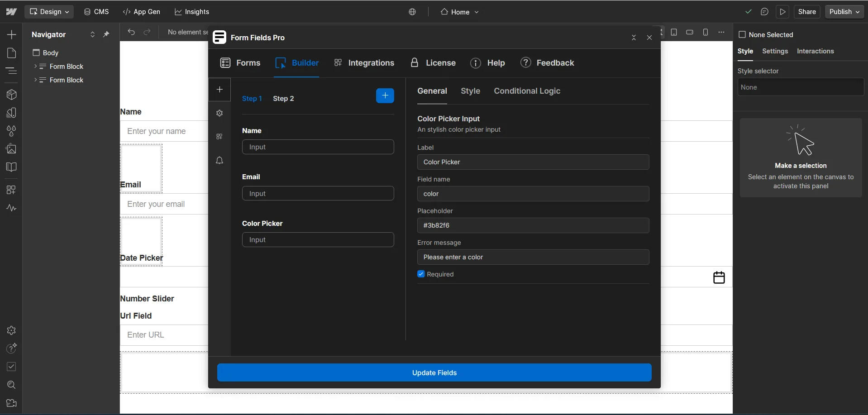The width and height of the screenshot is (868, 415).
Task: Click the Field name input
Action: point(533,194)
